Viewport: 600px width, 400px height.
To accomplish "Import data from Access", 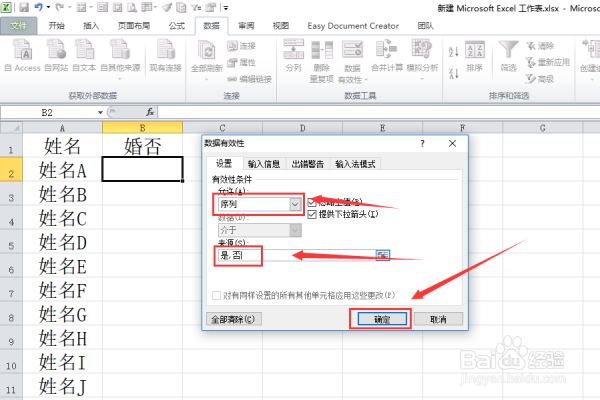I will point(22,56).
